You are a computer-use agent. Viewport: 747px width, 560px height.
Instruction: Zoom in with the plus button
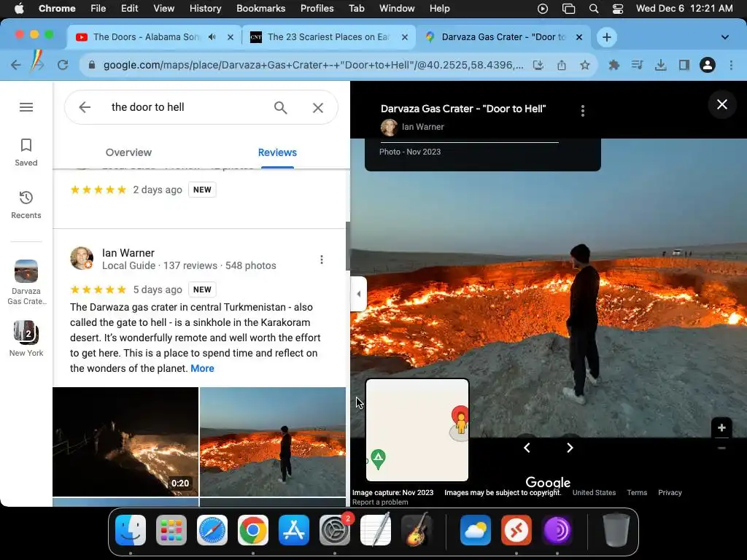[x=721, y=427]
